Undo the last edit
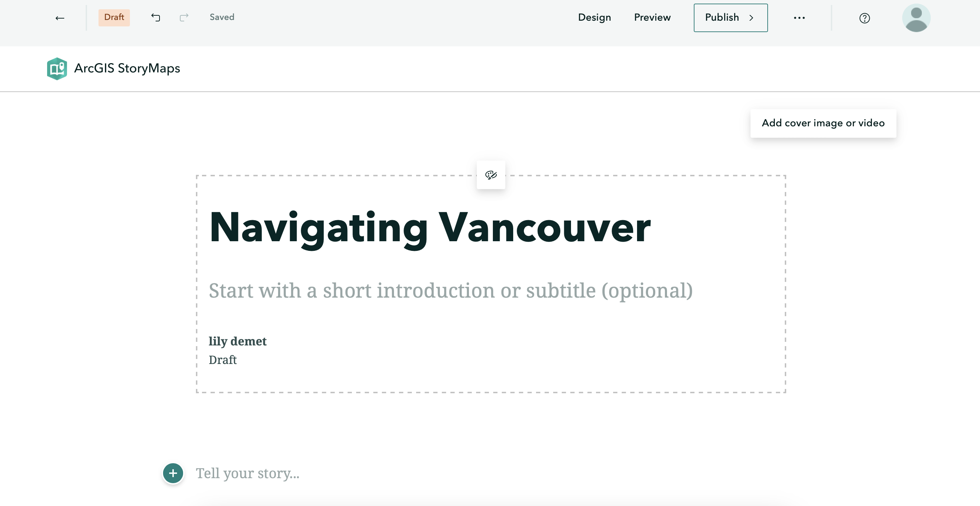This screenshot has width=980, height=506. [x=156, y=17]
